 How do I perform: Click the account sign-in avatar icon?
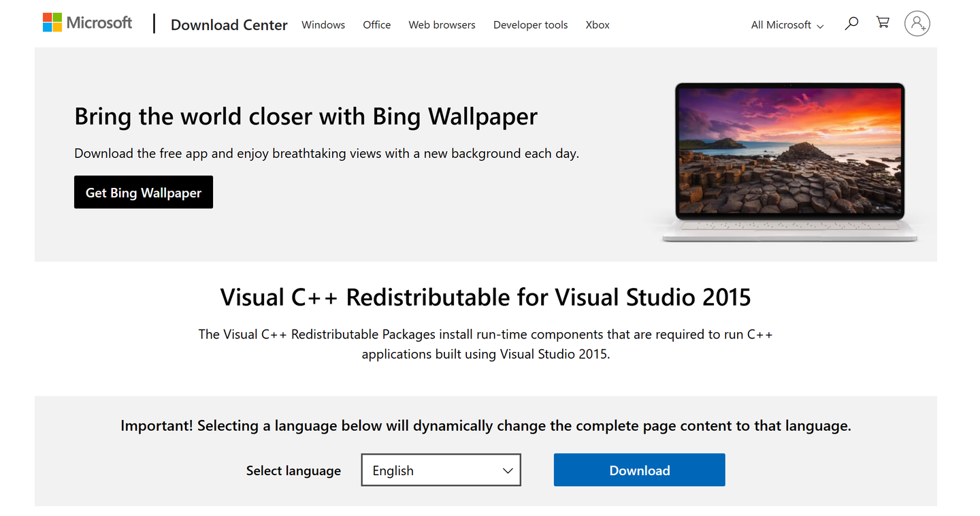917,24
